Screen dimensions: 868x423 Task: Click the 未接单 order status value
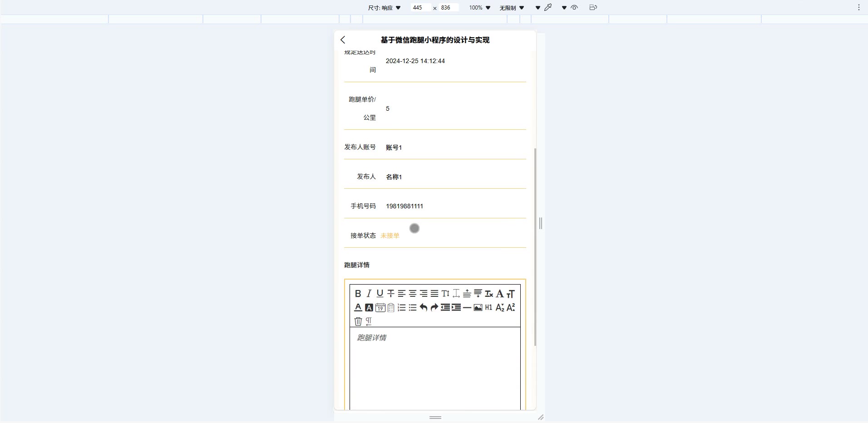(390, 236)
